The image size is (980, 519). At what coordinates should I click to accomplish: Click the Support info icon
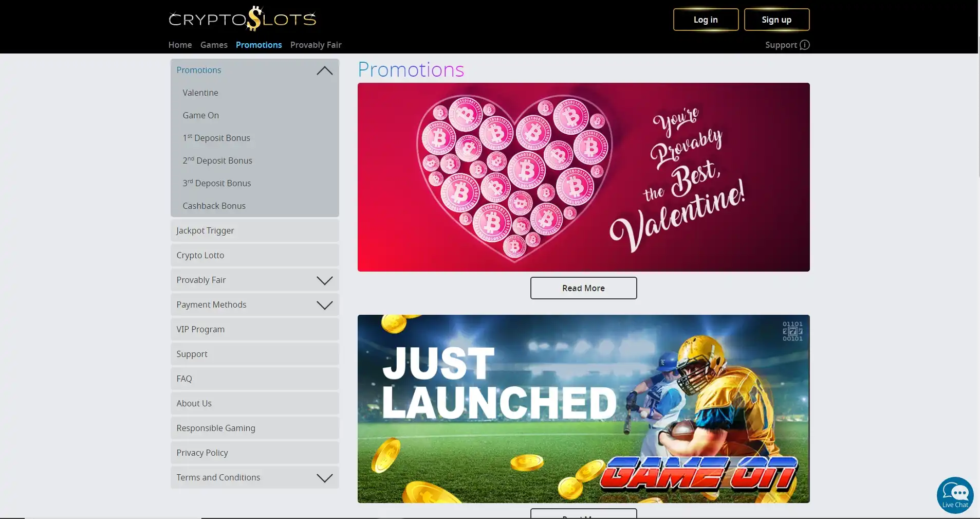click(x=805, y=45)
